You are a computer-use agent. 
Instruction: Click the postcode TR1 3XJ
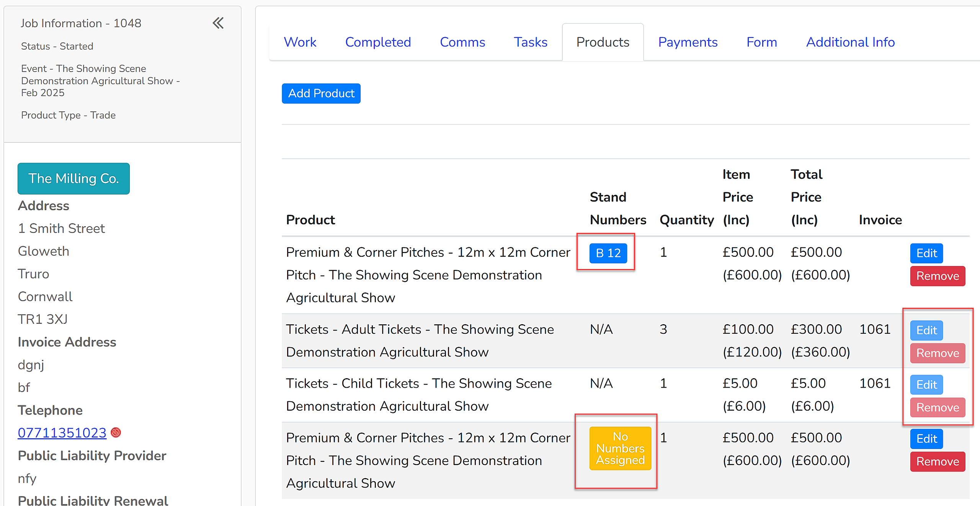coord(42,319)
